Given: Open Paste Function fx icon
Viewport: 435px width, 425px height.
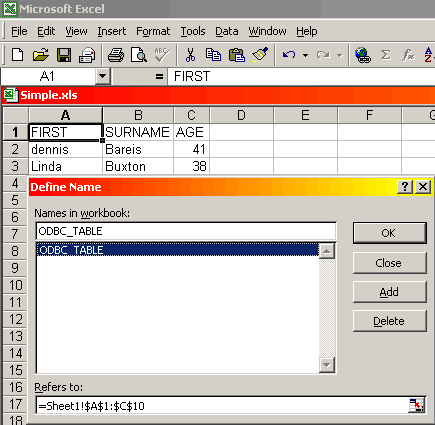Looking at the screenshot, I should (x=408, y=55).
